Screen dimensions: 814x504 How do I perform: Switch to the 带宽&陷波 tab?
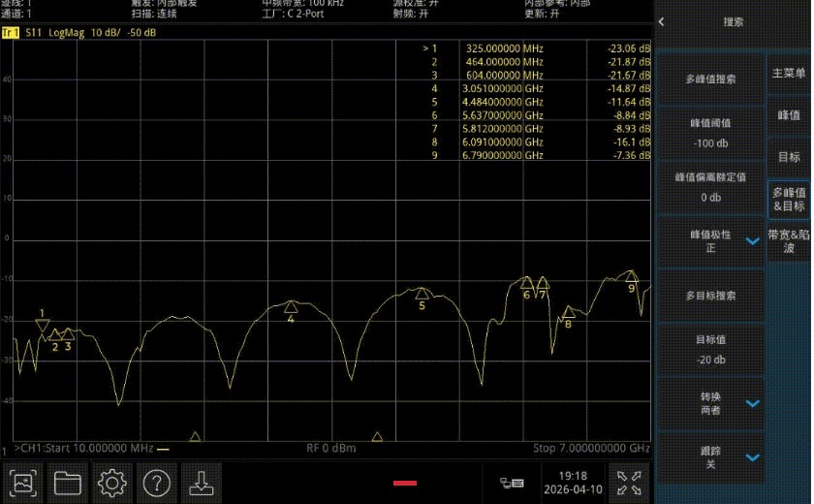pyautogui.click(x=789, y=240)
